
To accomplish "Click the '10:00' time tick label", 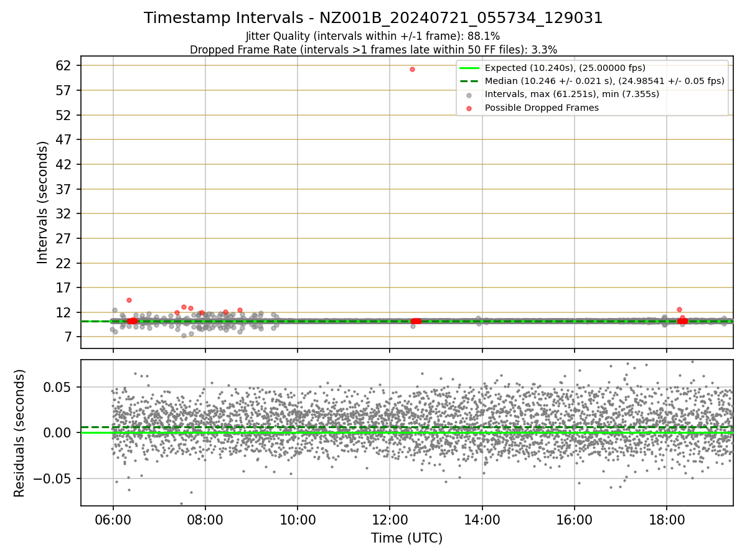I will click(298, 519).
